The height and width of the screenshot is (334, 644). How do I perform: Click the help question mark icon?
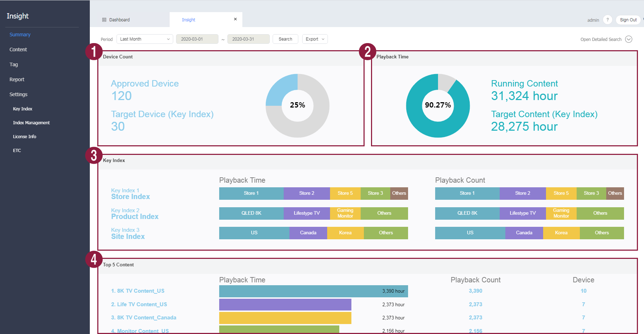coord(607,20)
